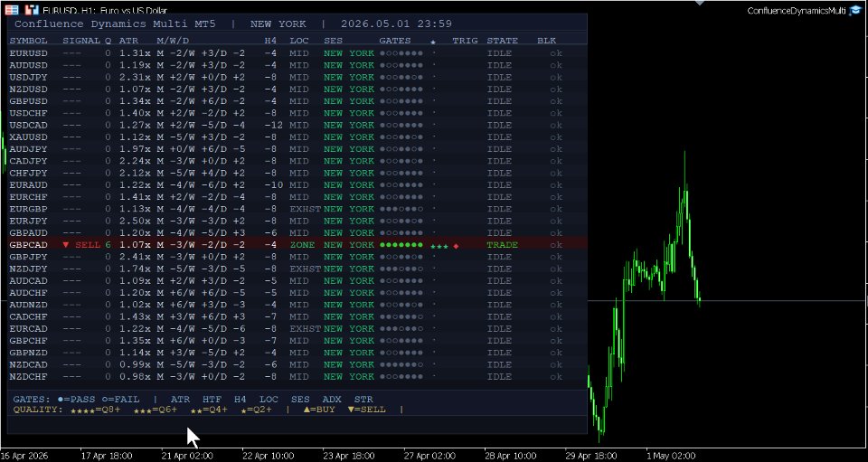Select the USDCHF symbol
Viewport: 868px width, 462px height.
[29, 113]
